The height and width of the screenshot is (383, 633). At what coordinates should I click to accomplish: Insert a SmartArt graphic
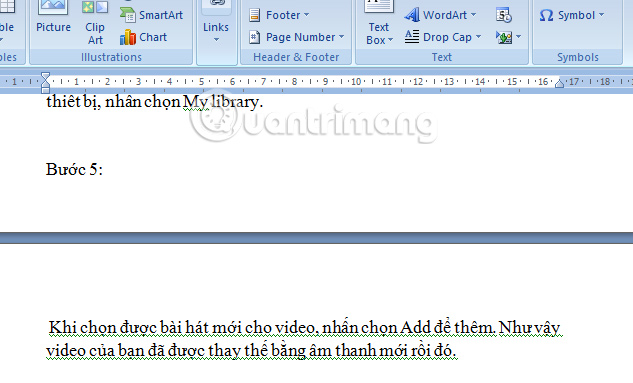coord(152,15)
